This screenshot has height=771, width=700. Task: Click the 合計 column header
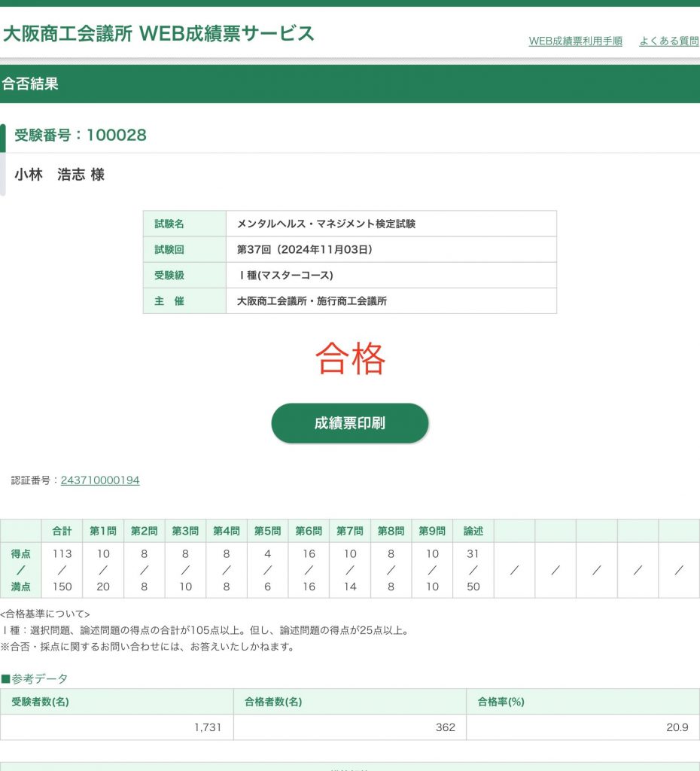click(62, 531)
